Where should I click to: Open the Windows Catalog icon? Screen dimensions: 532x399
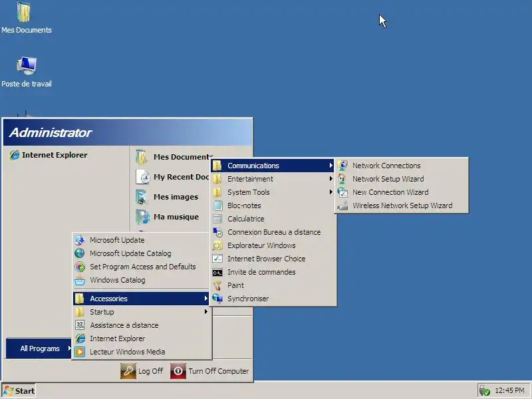point(80,280)
